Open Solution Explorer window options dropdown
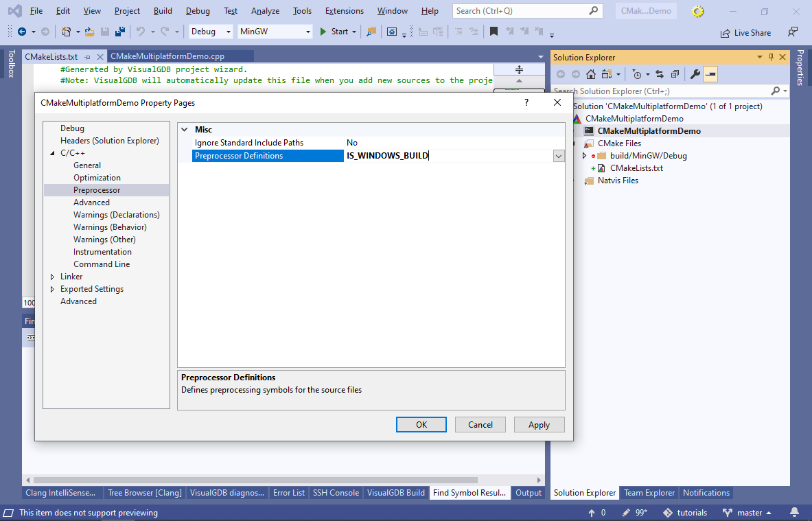Image resolution: width=812 pixels, height=521 pixels. coord(759,57)
